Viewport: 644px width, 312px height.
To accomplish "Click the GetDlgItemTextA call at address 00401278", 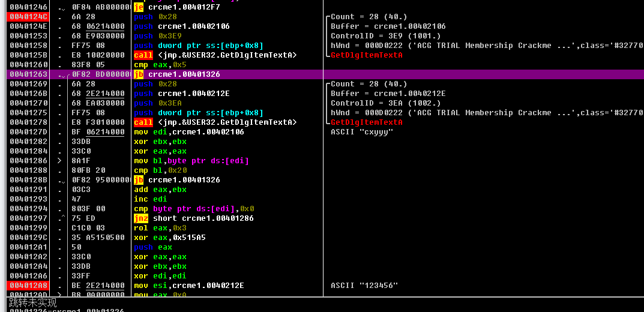I will click(x=215, y=122).
